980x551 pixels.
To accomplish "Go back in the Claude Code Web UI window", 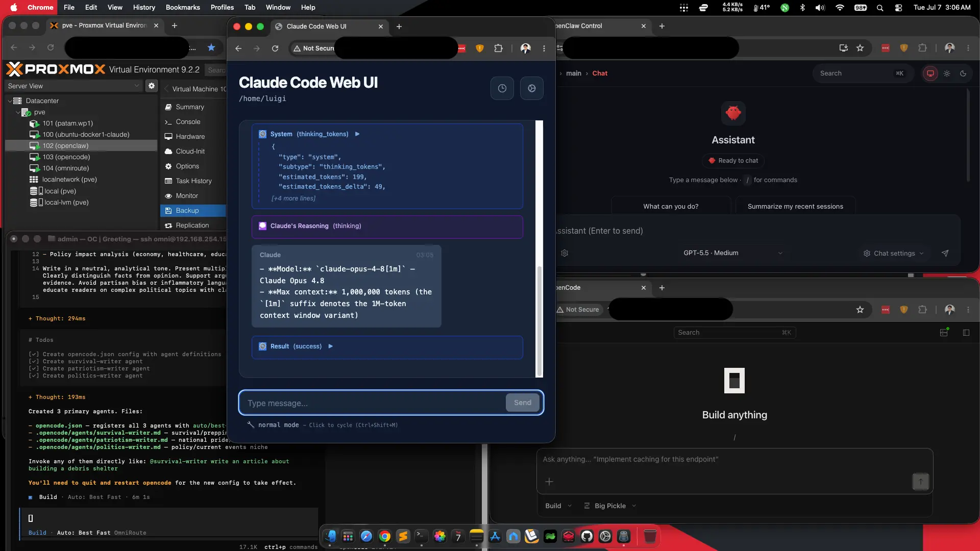I will tap(238, 48).
